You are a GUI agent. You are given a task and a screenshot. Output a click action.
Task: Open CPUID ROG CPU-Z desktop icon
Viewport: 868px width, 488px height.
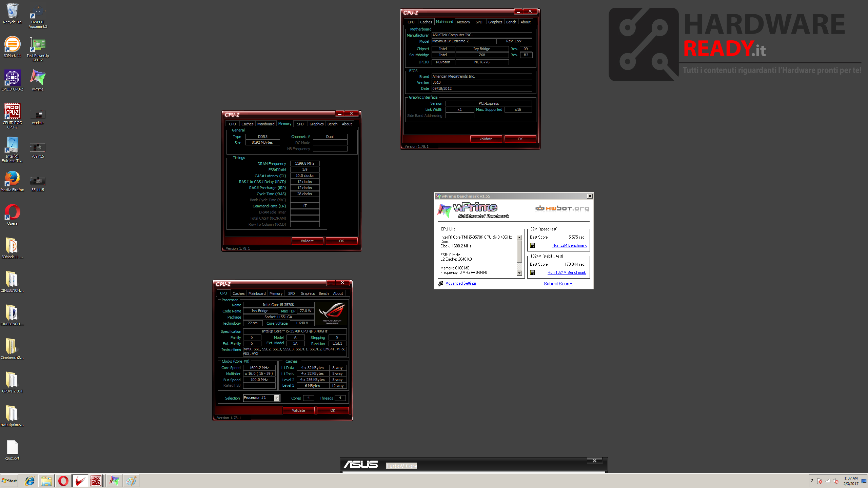[12, 116]
